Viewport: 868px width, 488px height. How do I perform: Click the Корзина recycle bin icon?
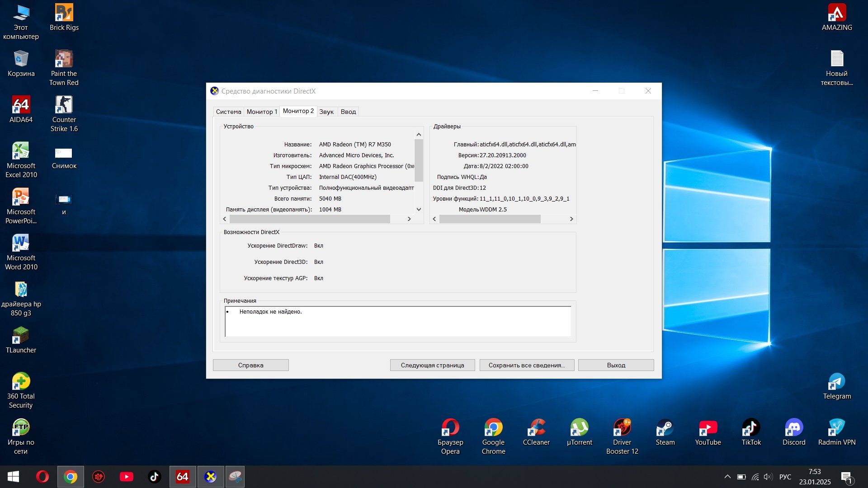pyautogui.click(x=21, y=63)
